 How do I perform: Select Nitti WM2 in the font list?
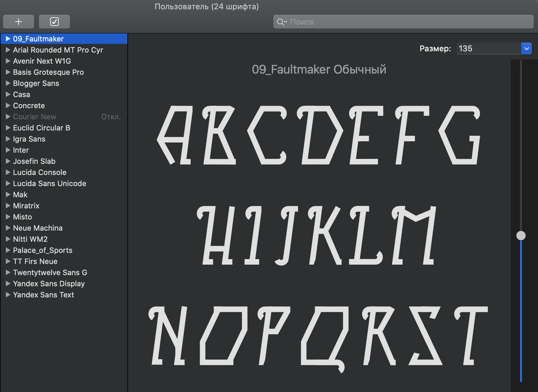point(64,239)
